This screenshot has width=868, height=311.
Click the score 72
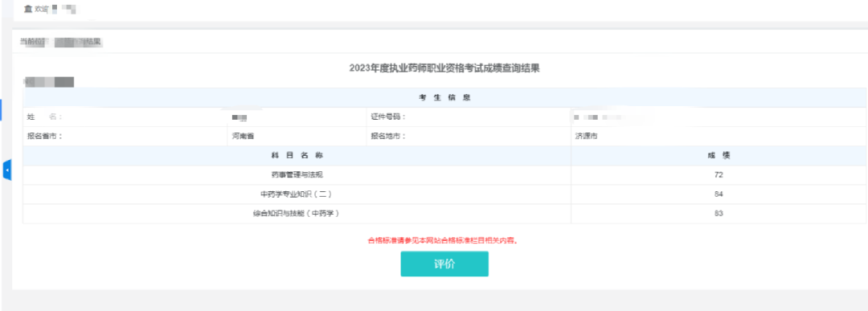719,175
